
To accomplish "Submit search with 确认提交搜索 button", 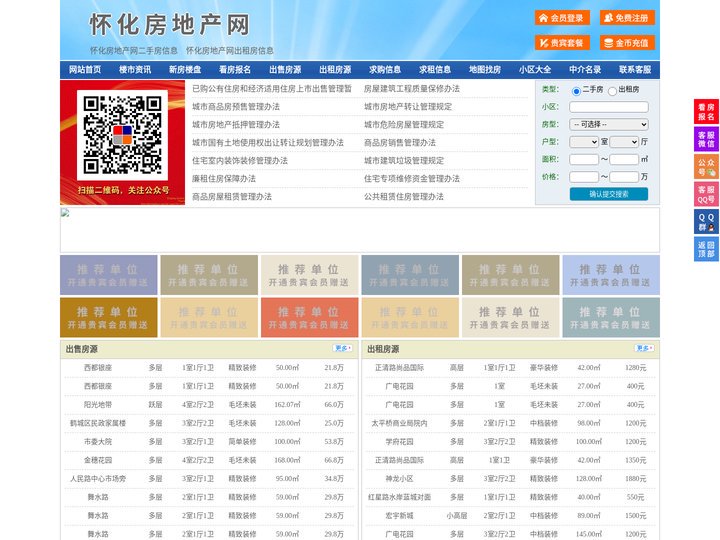I will click(609, 194).
